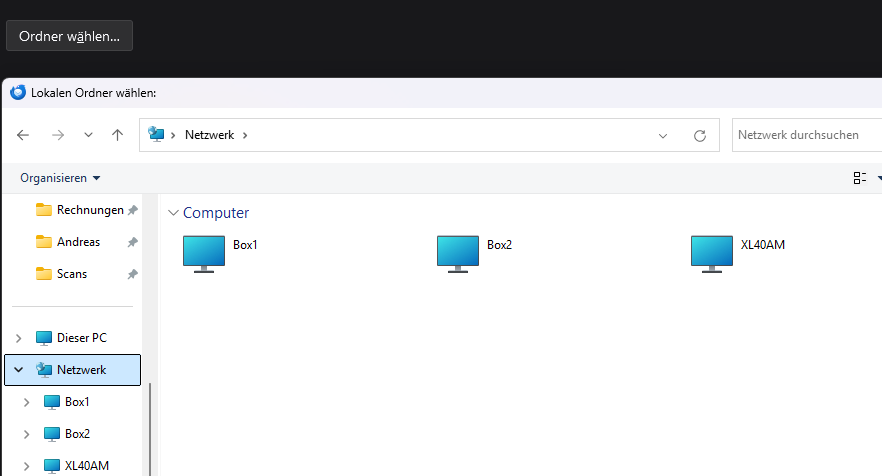This screenshot has height=476, width=882.
Task: Change the view layout icon
Action: click(x=860, y=178)
